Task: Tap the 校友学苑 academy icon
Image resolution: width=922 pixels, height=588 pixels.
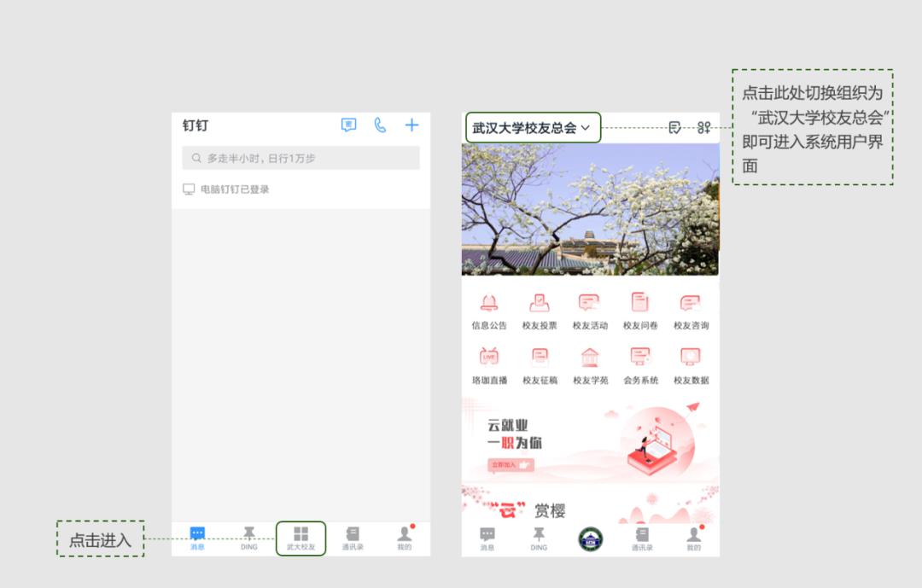Action: (591, 366)
